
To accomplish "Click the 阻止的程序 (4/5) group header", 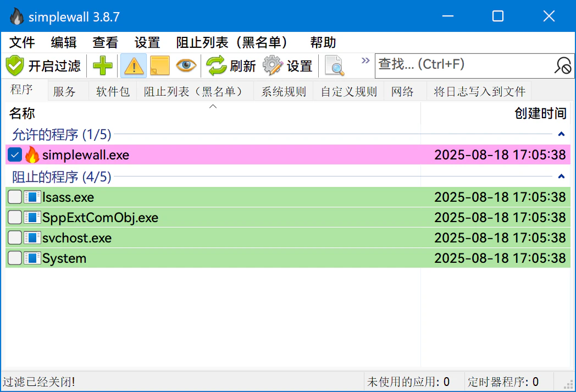I will click(62, 176).
